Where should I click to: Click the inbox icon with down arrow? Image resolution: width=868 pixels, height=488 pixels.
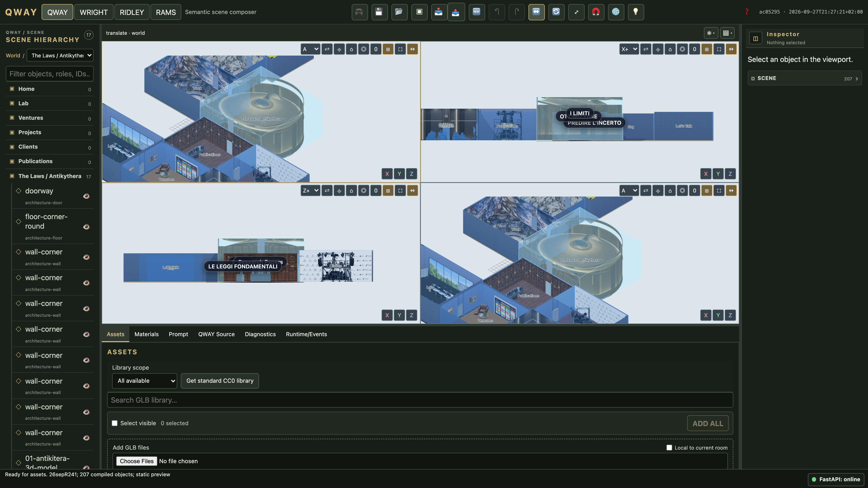(x=439, y=12)
